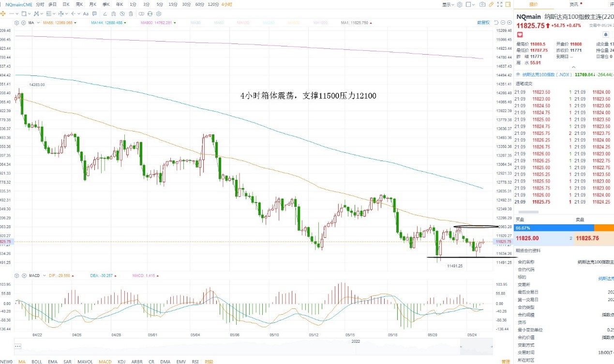Select the text annotation tool (Aa)
This screenshot has width=614, height=364.
coord(86,14)
